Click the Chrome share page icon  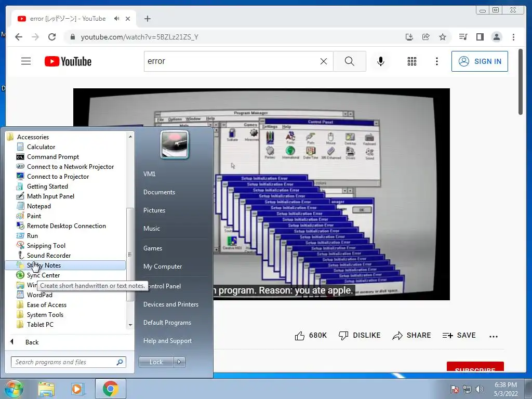point(426,37)
